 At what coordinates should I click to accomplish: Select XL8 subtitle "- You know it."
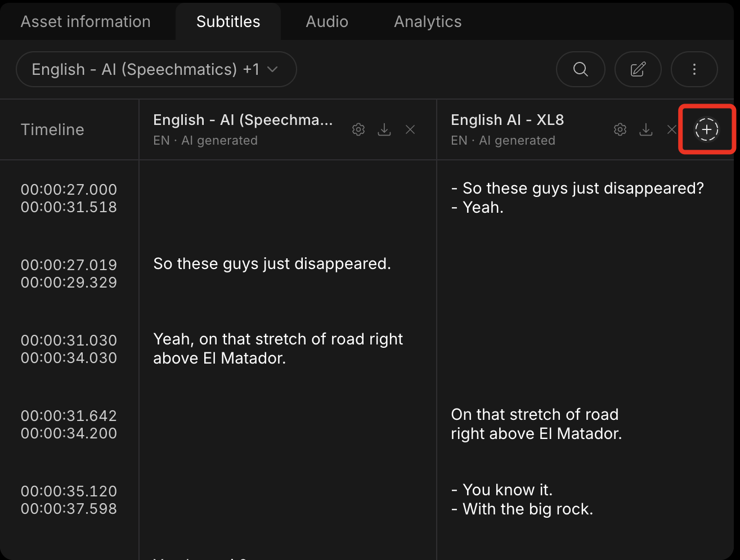[502, 490]
